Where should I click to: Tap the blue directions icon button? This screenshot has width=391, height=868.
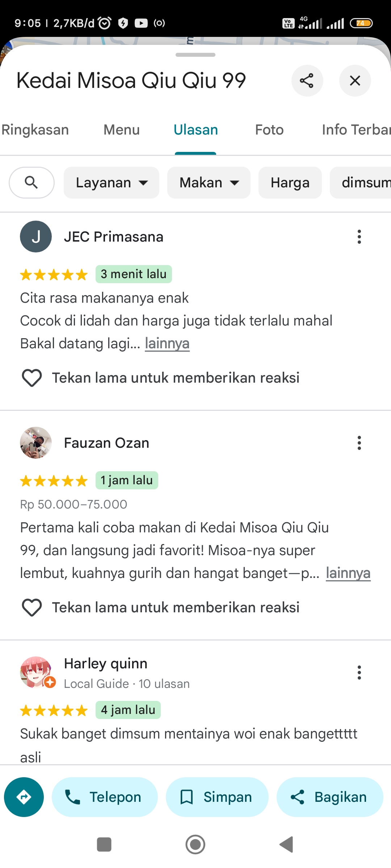pyautogui.click(x=24, y=797)
